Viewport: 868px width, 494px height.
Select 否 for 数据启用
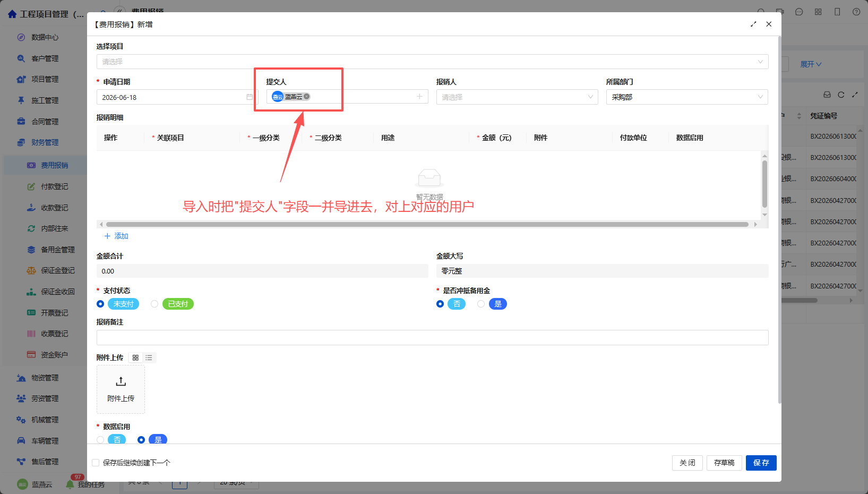[100, 440]
